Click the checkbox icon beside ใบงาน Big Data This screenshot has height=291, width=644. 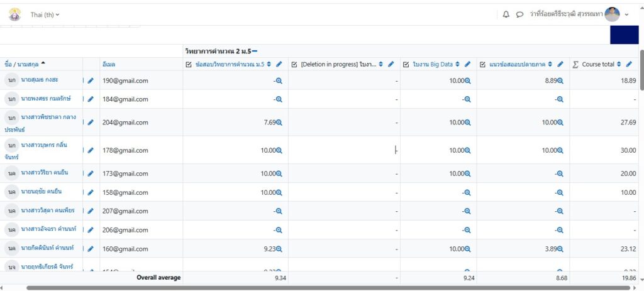[406, 64]
